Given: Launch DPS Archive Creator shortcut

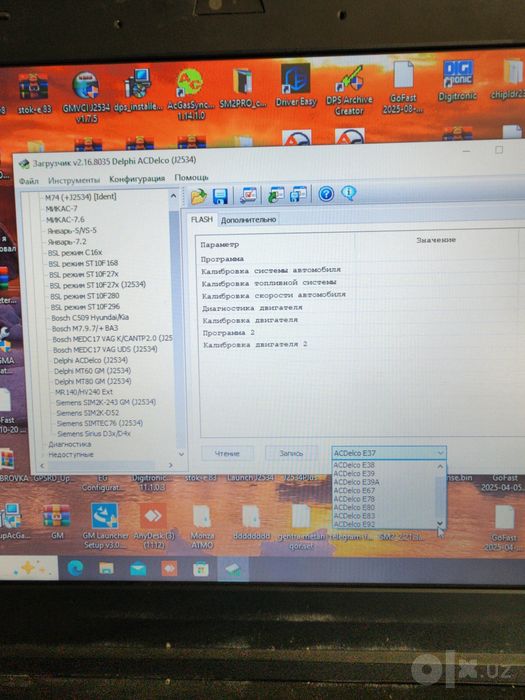Looking at the screenshot, I should click(x=349, y=90).
